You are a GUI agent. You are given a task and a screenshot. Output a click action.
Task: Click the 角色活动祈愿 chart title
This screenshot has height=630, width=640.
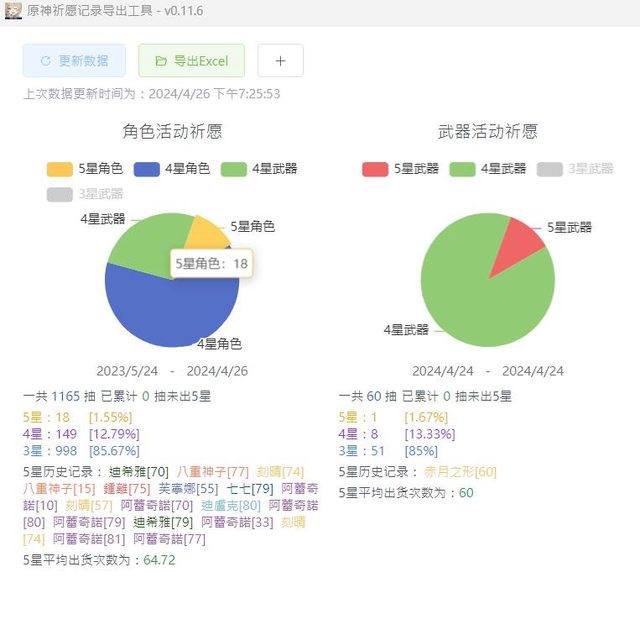172,131
